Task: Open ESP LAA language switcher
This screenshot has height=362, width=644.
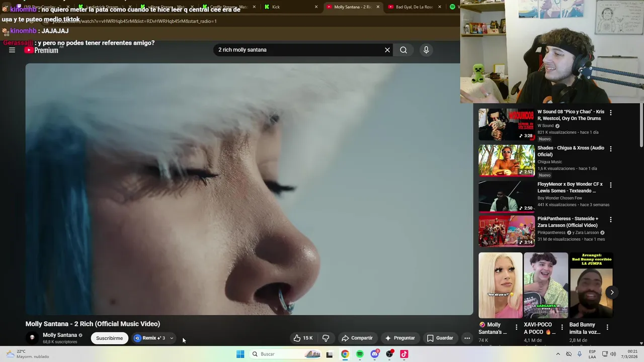Action: (593, 354)
